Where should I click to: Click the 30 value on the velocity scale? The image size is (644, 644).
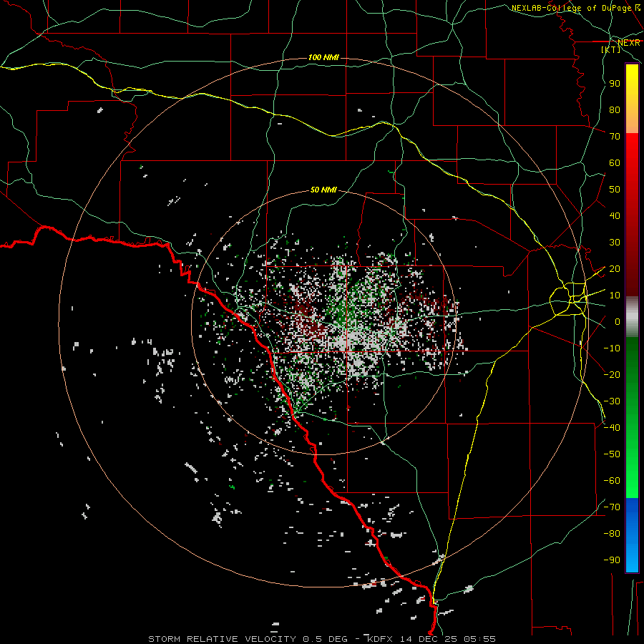pyautogui.click(x=615, y=243)
